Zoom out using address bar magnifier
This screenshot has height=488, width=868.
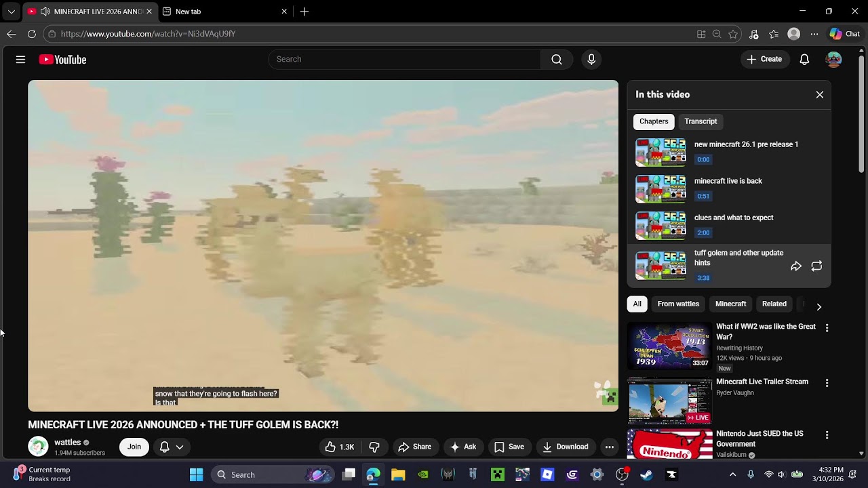pyautogui.click(x=717, y=34)
